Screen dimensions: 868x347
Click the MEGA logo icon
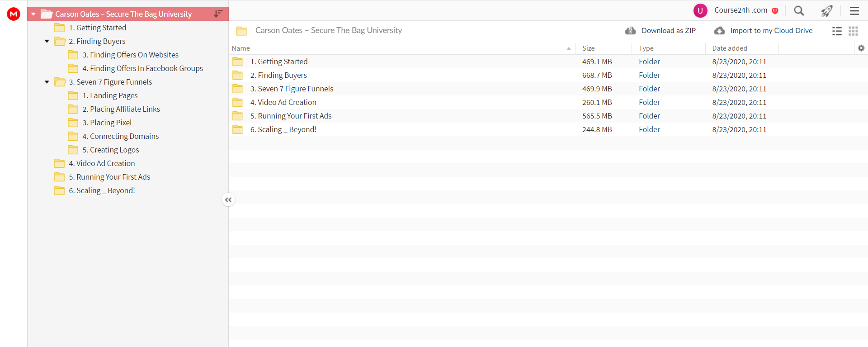click(14, 14)
